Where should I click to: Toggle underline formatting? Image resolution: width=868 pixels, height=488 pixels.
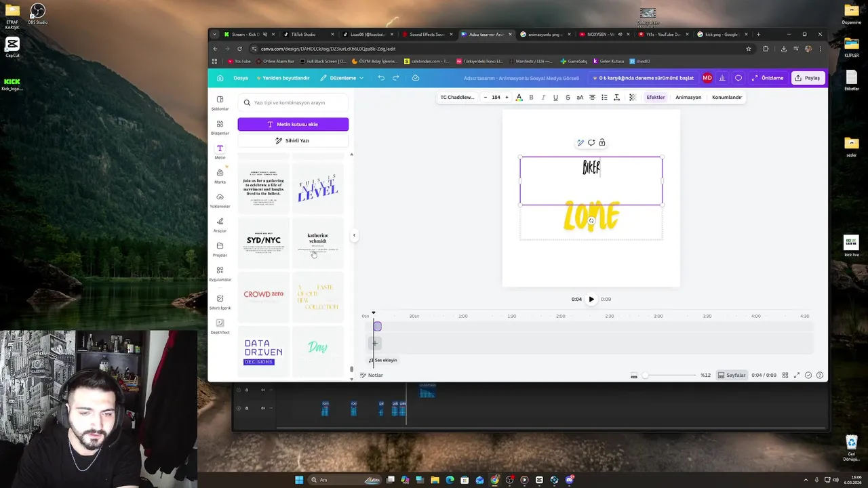(555, 97)
